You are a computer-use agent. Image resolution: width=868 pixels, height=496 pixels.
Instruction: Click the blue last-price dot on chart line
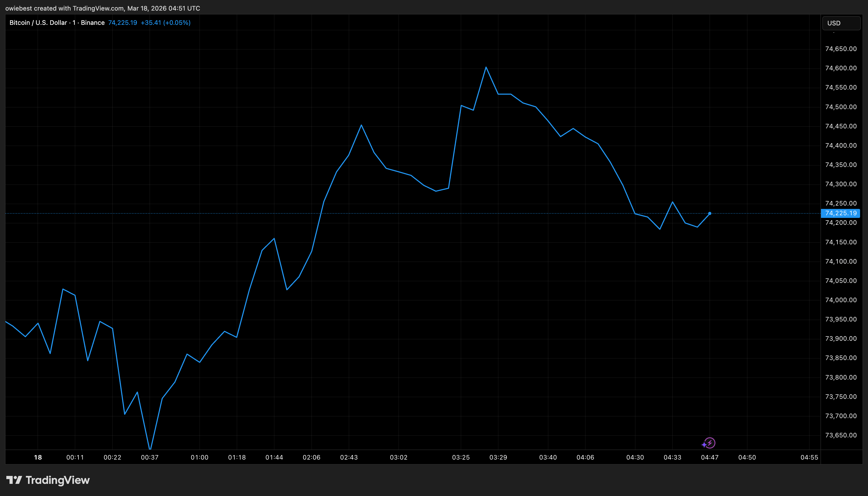[x=710, y=214]
